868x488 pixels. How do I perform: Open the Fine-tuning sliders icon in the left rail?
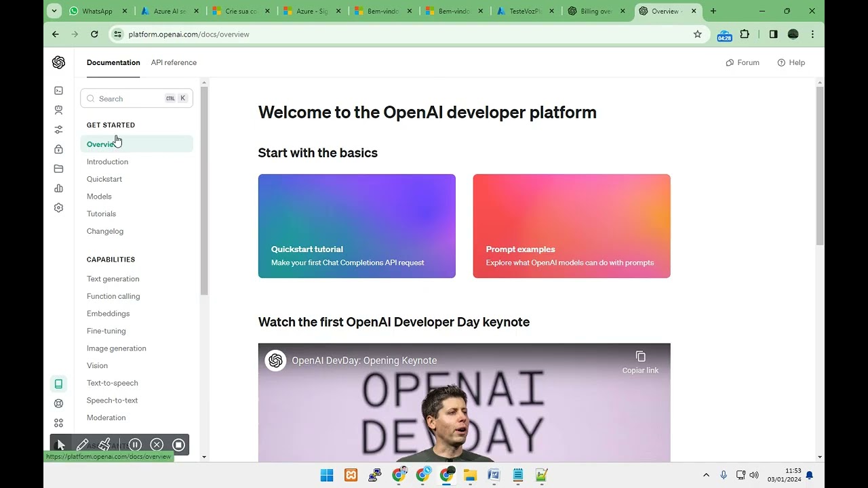58,129
